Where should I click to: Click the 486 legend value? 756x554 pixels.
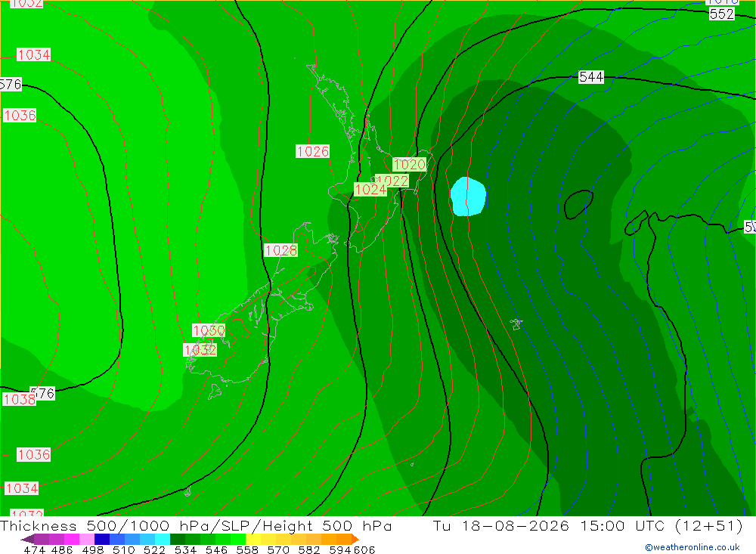click(62, 550)
